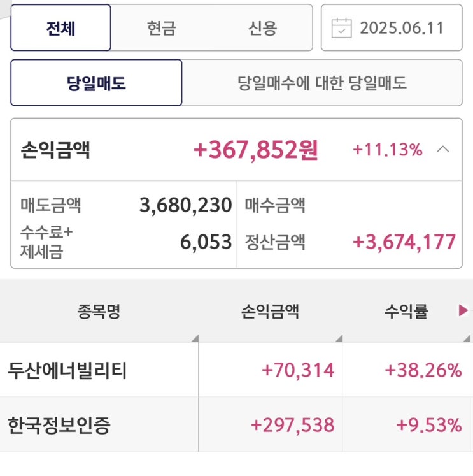Screen dimensions: 473x476
Task: Switch to the 현금 tab
Action: click(x=161, y=28)
